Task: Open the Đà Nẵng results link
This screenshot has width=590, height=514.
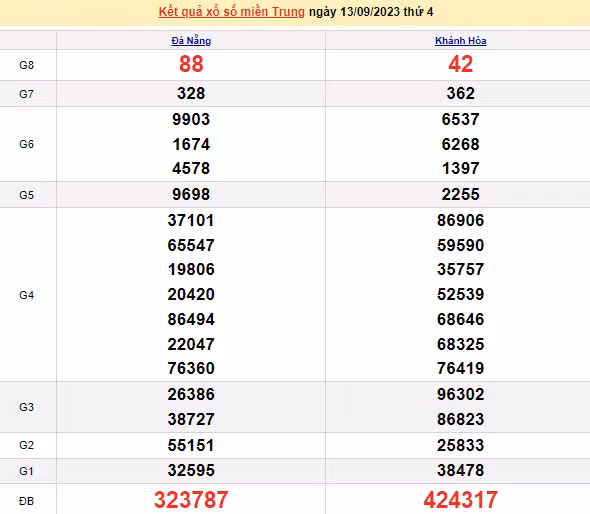Action: [x=191, y=41]
